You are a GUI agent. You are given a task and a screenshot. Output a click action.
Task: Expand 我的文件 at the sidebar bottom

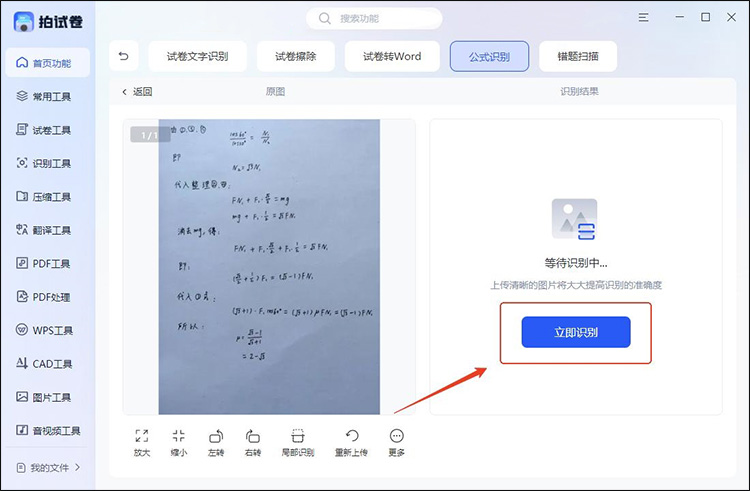pyautogui.click(x=48, y=468)
